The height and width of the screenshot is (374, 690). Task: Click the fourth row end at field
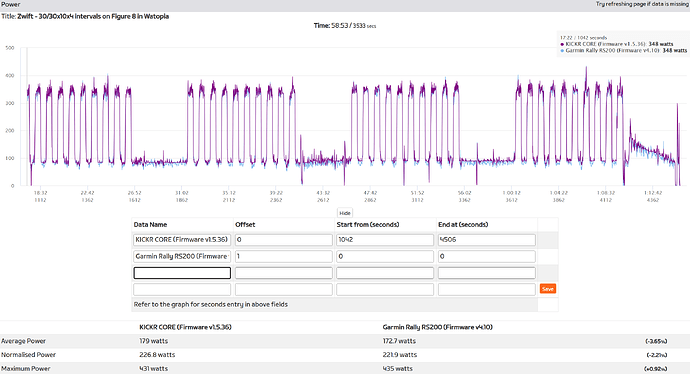pos(487,289)
